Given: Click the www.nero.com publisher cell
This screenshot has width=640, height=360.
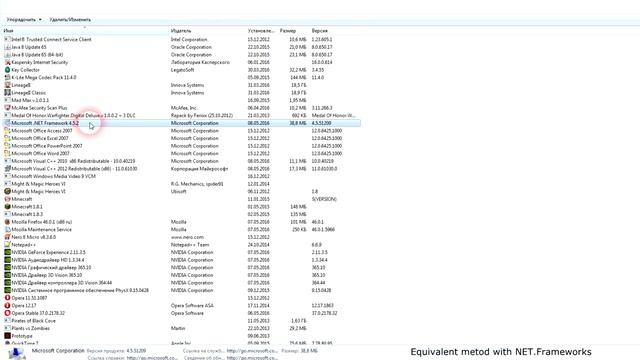Looking at the screenshot, I should tap(187, 237).
